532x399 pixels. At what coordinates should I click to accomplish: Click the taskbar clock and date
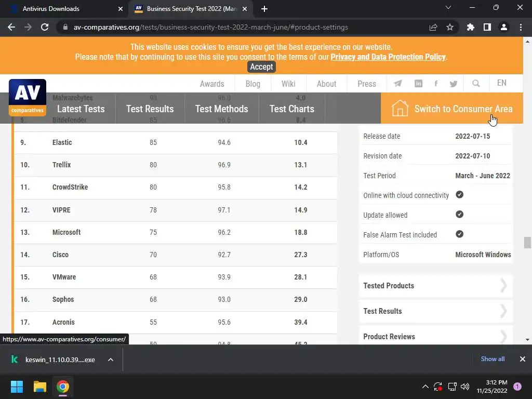492,387
